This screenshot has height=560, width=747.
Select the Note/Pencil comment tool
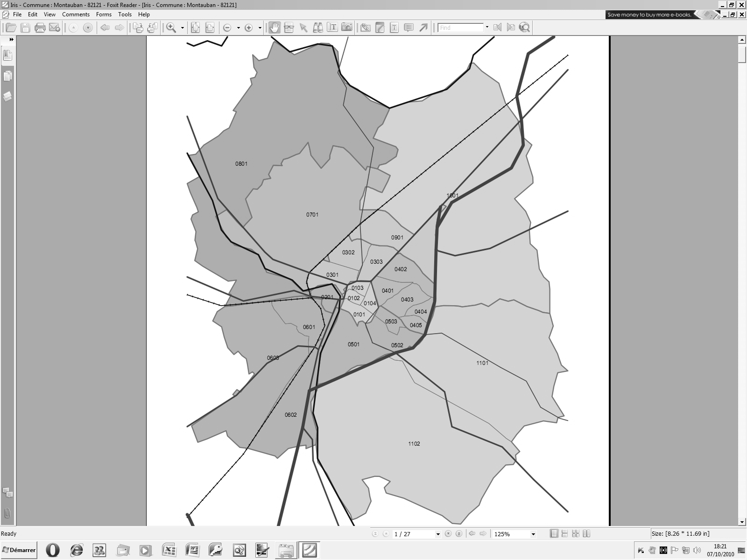click(380, 28)
